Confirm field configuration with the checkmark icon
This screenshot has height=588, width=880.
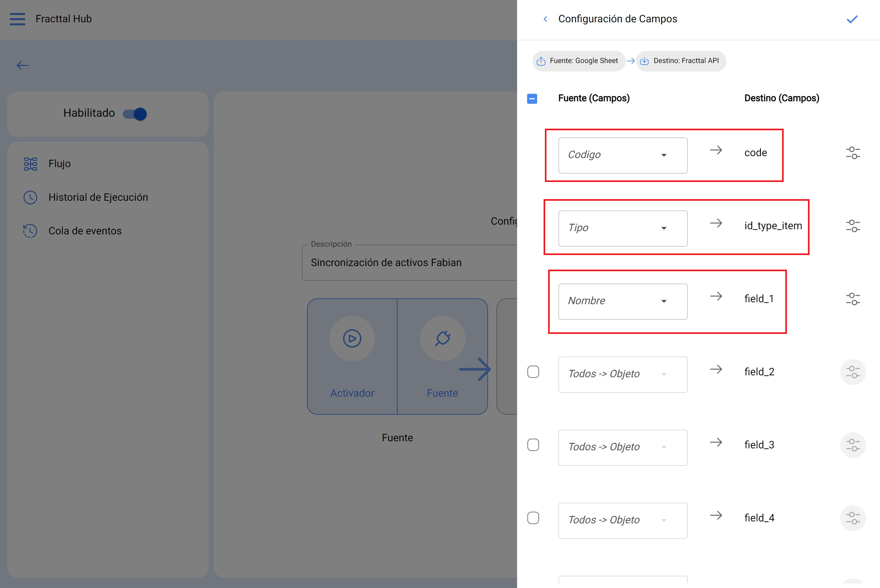coord(852,19)
